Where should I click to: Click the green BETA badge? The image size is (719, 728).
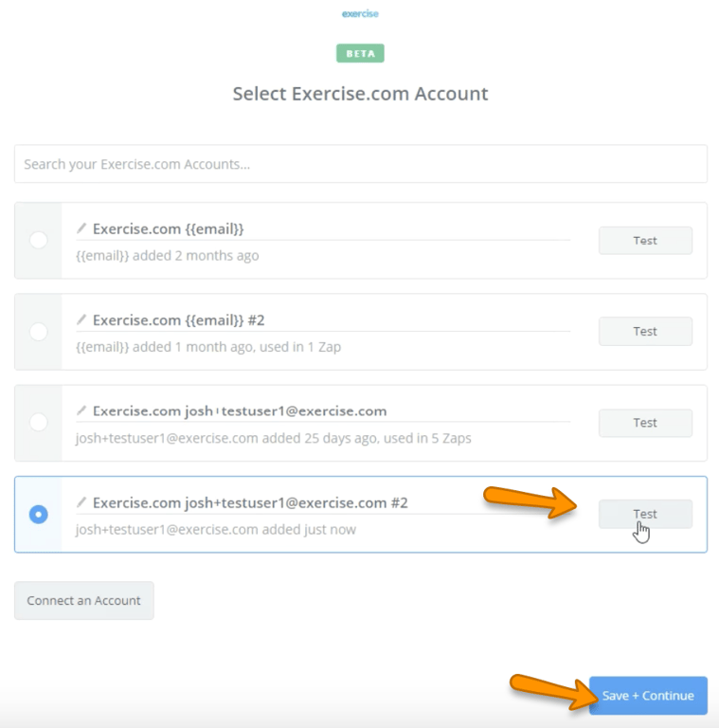pyautogui.click(x=360, y=54)
